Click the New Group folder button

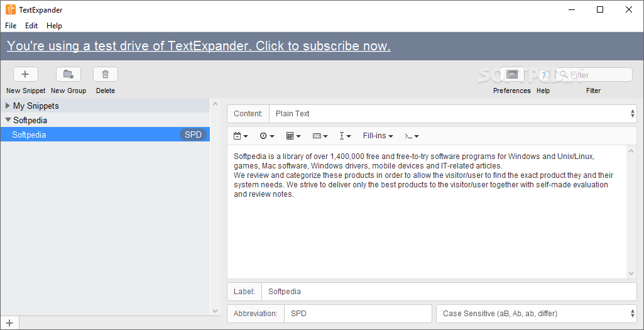pyautogui.click(x=68, y=74)
